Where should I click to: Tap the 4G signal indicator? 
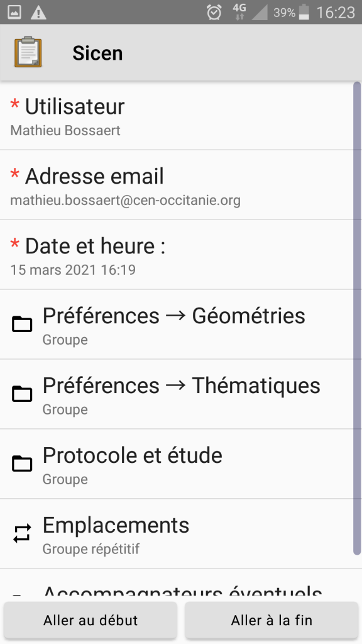point(239,12)
